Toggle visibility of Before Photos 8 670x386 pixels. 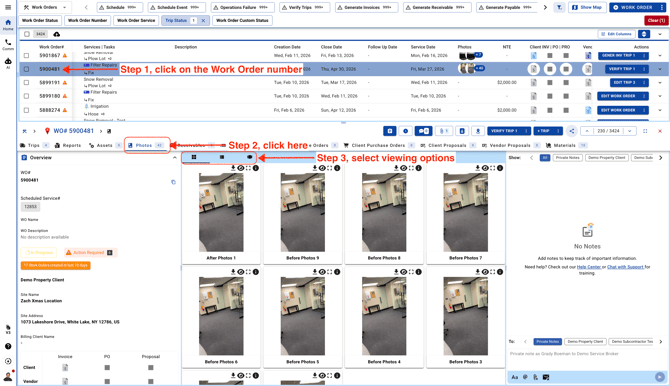(x=403, y=168)
